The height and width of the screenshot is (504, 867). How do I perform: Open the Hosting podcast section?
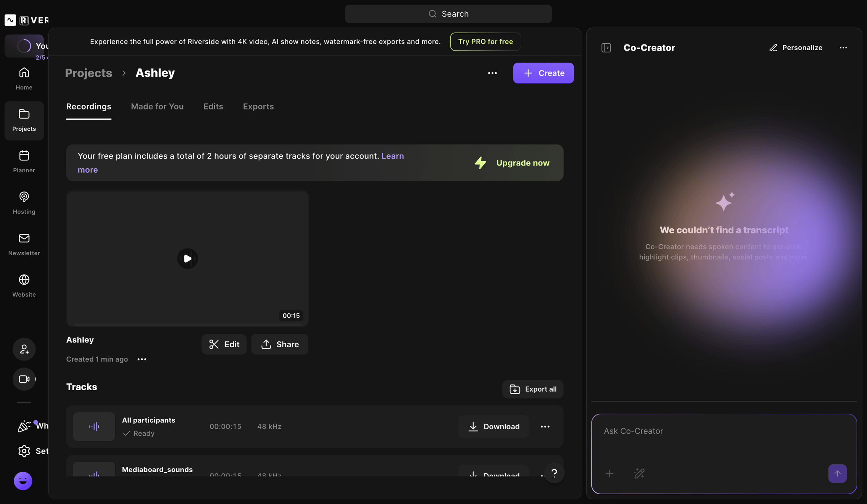(24, 203)
